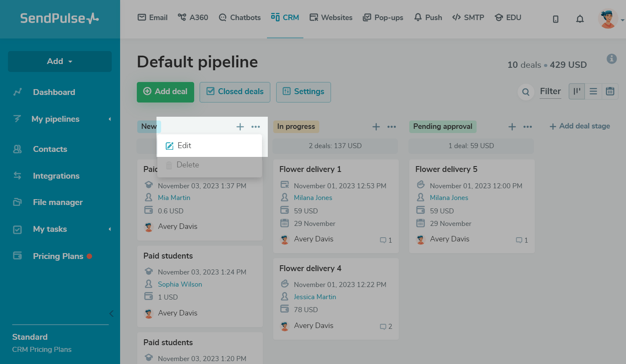Switch to calendar view
The image size is (626, 364).
610,91
